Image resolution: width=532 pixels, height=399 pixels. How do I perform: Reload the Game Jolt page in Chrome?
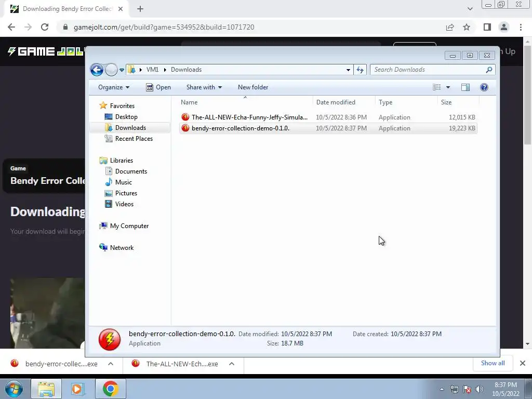point(45,27)
